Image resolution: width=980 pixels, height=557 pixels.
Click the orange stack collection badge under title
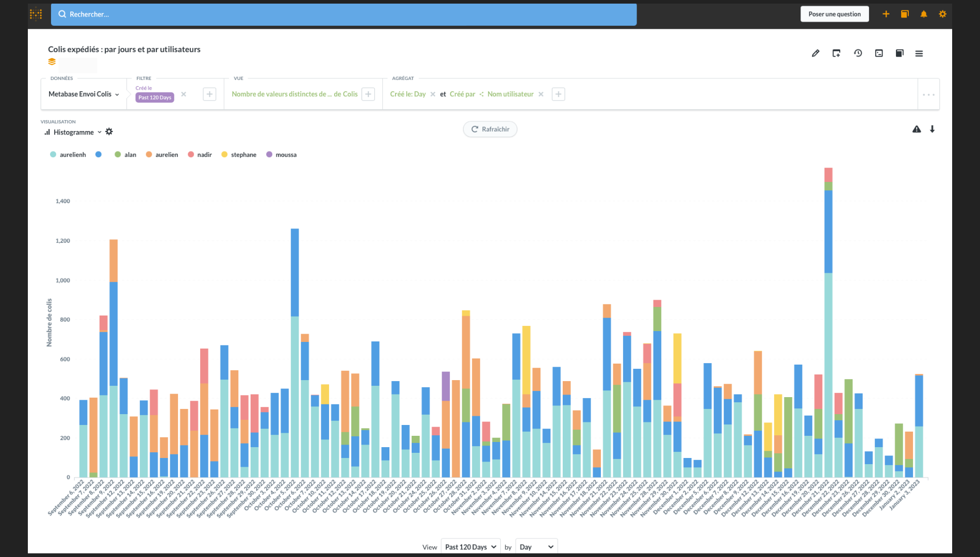(52, 62)
